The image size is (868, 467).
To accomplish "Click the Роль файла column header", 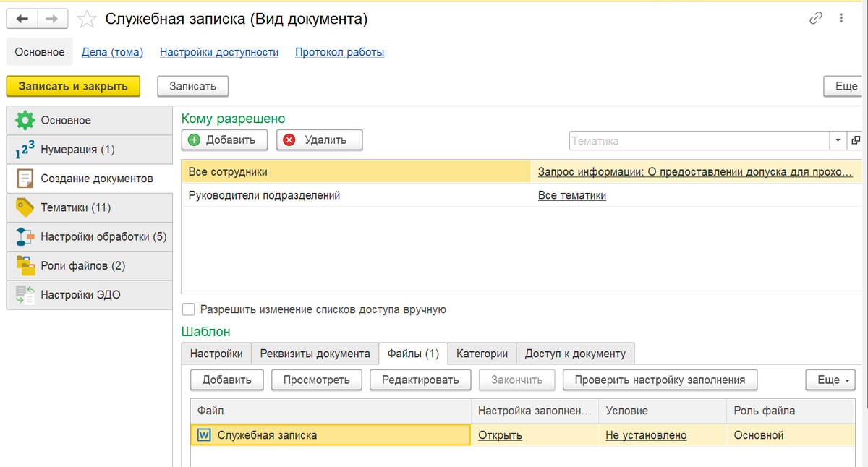I will (x=791, y=411).
